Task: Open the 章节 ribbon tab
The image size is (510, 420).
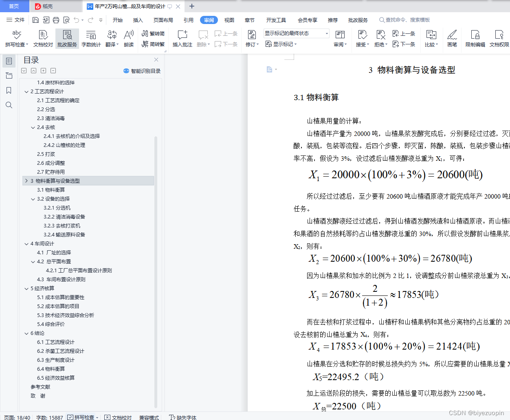Action: point(250,20)
